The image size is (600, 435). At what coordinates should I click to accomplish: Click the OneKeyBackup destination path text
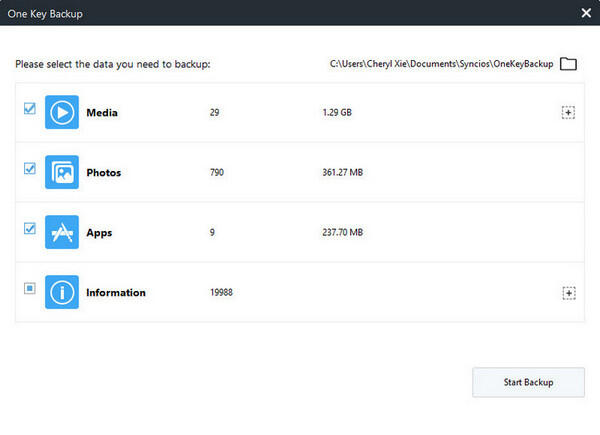[441, 64]
